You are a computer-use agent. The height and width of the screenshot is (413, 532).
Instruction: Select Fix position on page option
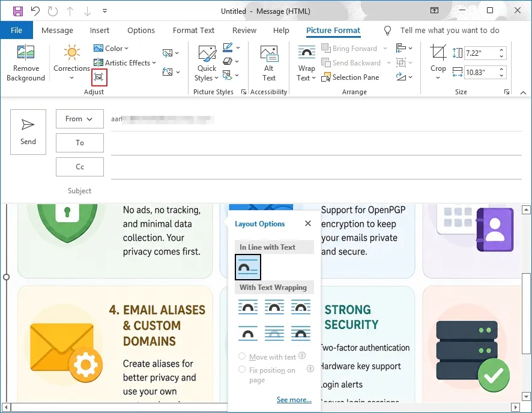(242, 369)
